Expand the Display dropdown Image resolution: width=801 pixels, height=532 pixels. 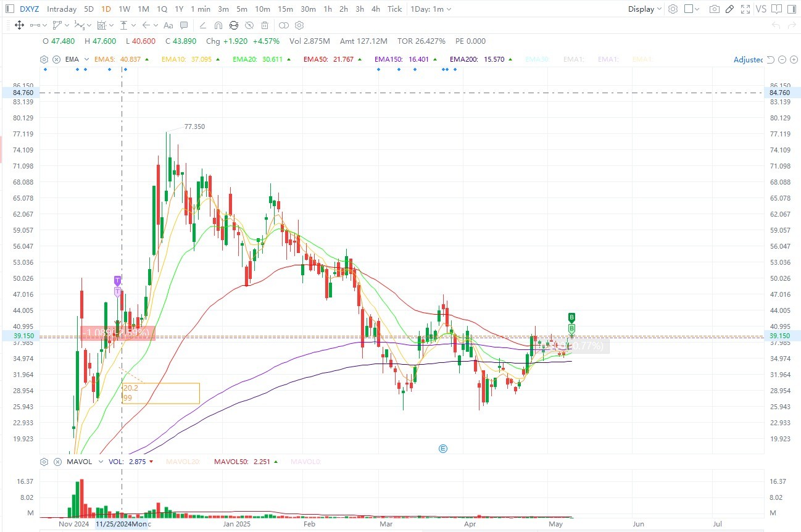pyautogui.click(x=645, y=9)
